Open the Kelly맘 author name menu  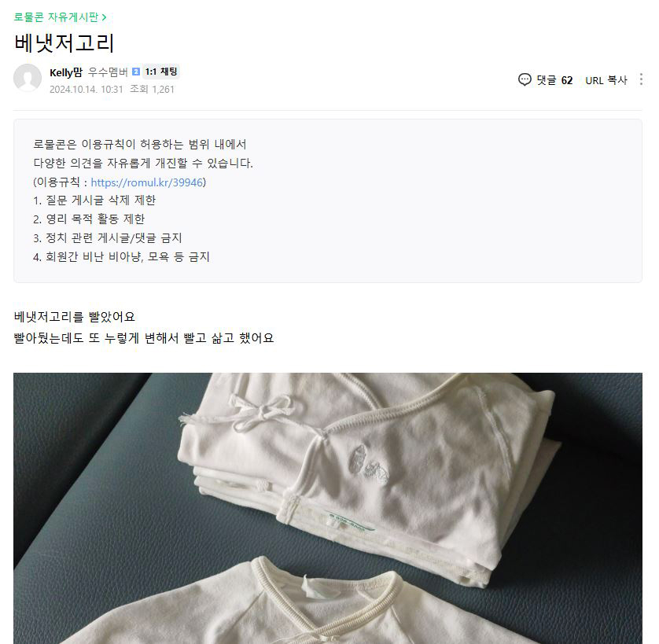pos(66,72)
